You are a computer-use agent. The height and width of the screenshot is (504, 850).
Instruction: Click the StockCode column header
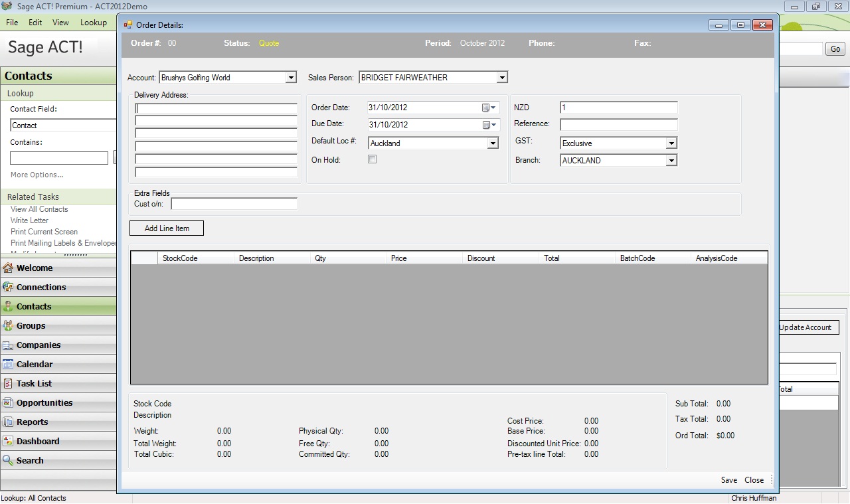coord(196,258)
